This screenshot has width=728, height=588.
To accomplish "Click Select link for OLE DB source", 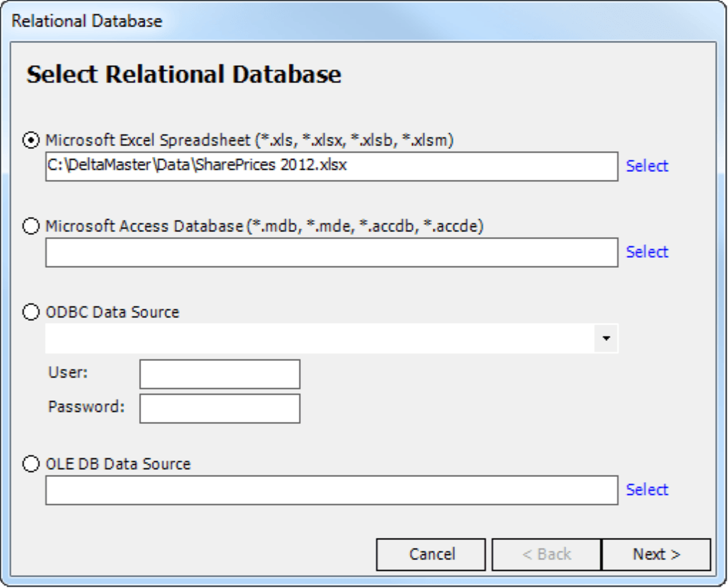I will click(647, 489).
